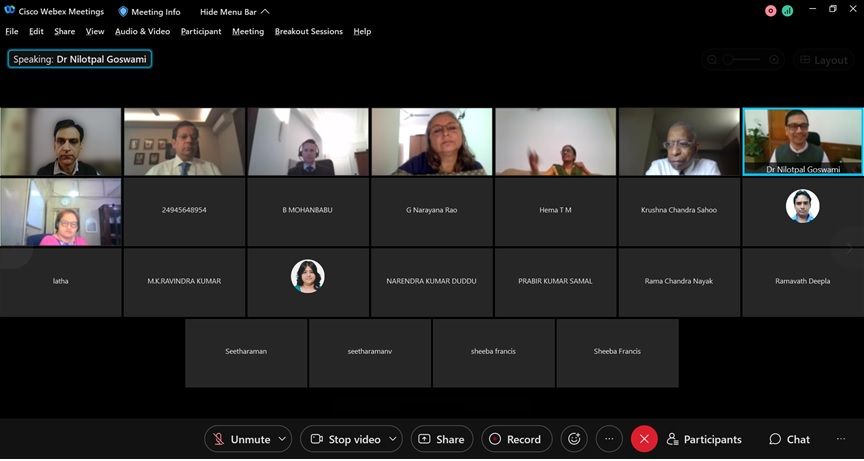This screenshot has height=461, width=864.
Task: Click the Record button label
Action: [x=524, y=440]
